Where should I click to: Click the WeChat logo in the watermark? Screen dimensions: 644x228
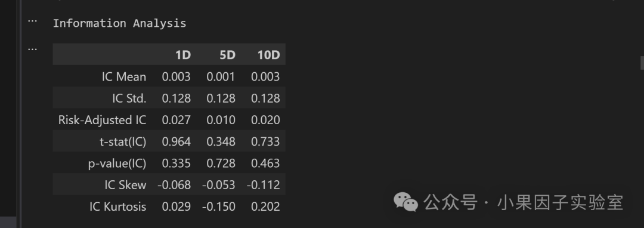[406, 202]
